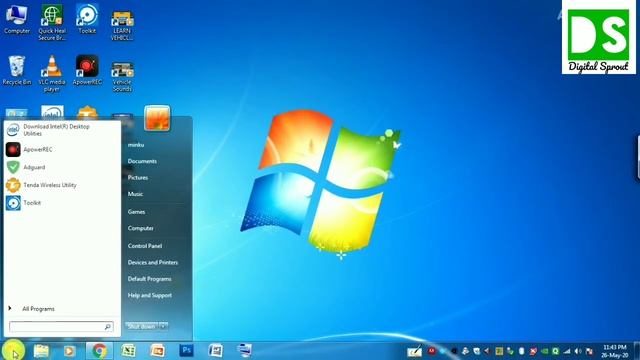Click the Start menu search box
The image size is (640, 360).
(x=61, y=327)
